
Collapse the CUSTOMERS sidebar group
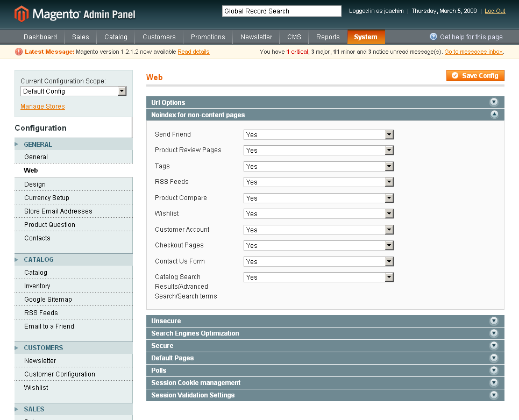74,347
